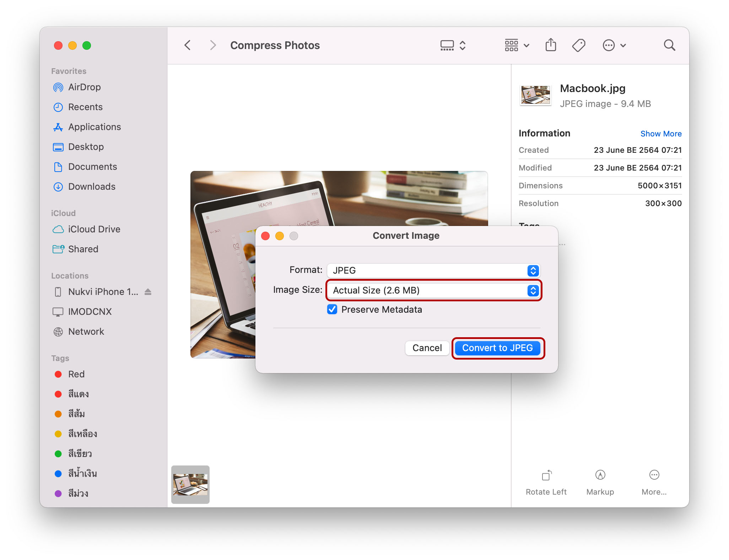Eject Nukvi iPhone from sidebar
The image size is (729, 560).
point(148,292)
